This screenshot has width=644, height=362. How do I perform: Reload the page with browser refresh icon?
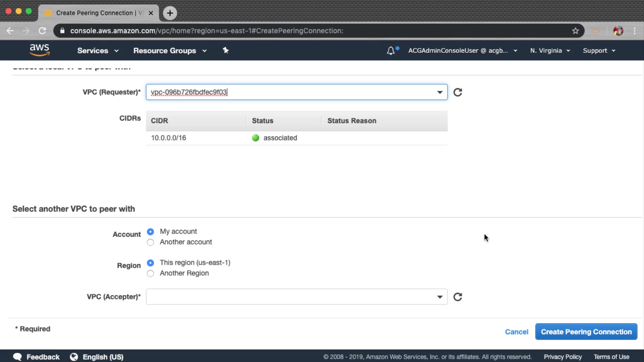coord(42,31)
